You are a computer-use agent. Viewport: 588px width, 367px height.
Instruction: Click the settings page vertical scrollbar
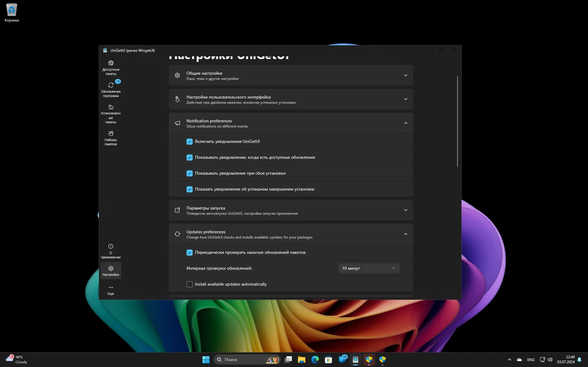[x=457, y=121]
